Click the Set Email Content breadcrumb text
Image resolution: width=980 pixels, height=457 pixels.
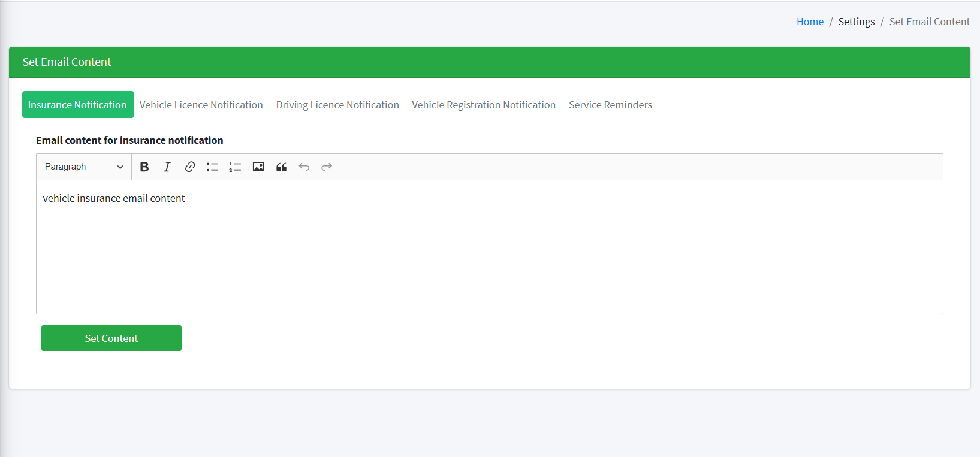tap(929, 22)
